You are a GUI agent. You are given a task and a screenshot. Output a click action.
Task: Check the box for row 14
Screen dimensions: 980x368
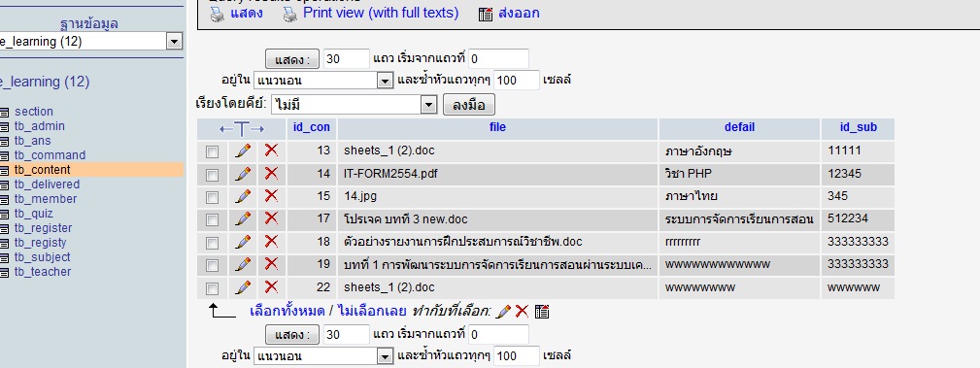pyautogui.click(x=213, y=175)
